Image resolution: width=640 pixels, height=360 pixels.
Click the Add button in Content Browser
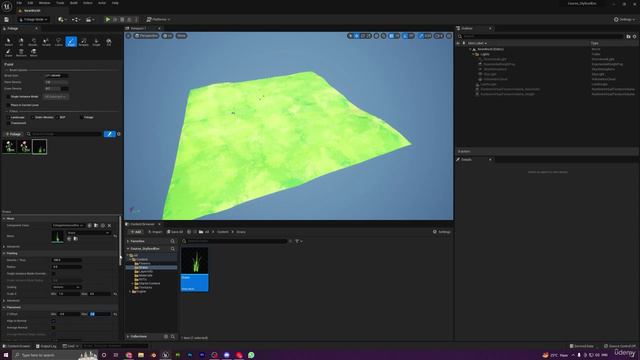(136, 232)
